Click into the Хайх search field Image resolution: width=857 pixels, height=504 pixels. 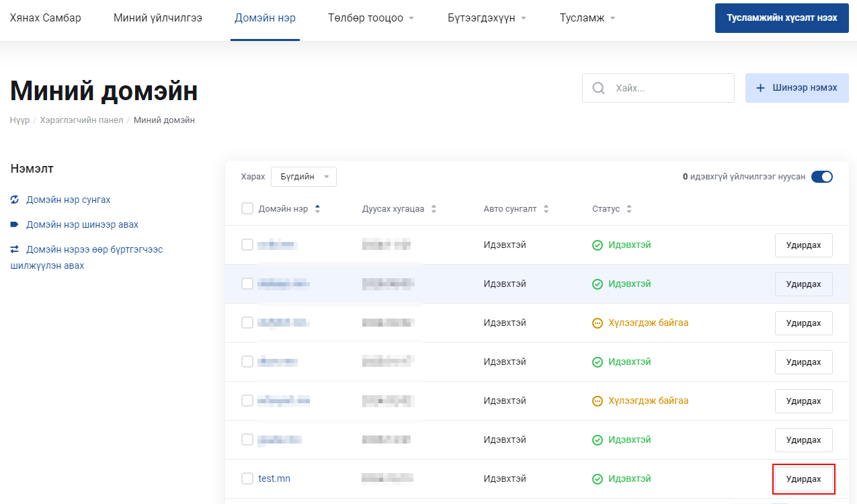658,88
